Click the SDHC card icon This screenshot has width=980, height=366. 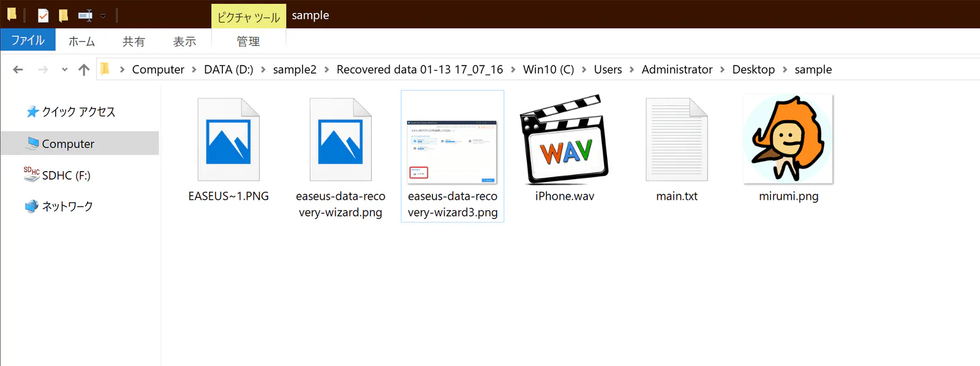point(32,174)
